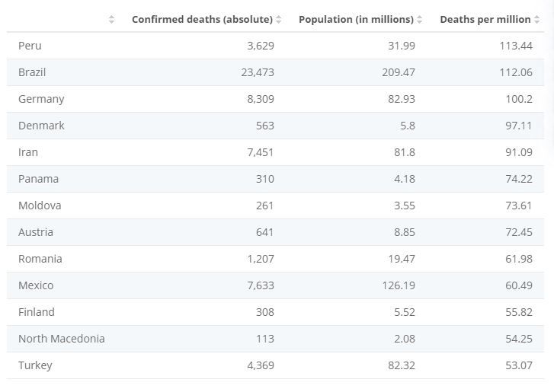Select Austria in the country list
The image size is (554, 392).
pyautogui.click(x=36, y=232)
